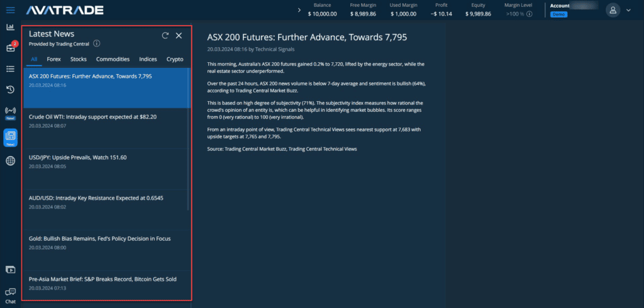Click the Profit −$ 10.14 value
This screenshot has width=644, height=308.
click(x=441, y=14)
